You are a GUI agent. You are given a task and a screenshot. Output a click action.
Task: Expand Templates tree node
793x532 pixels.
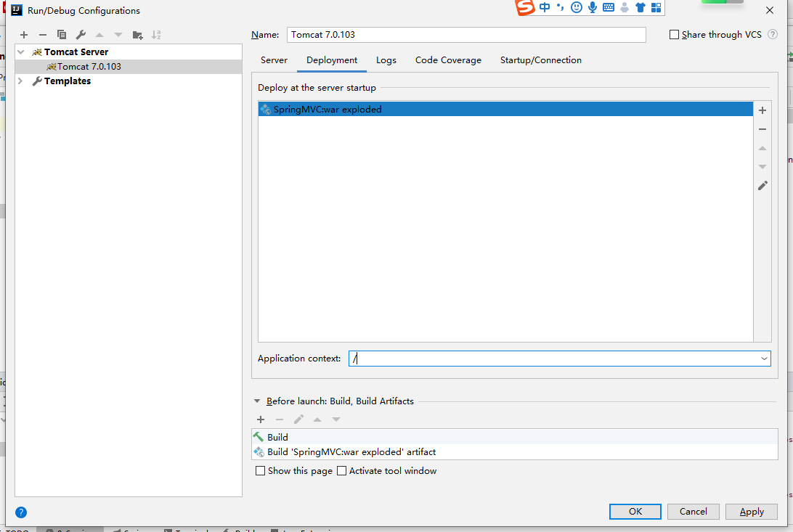tap(21, 81)
